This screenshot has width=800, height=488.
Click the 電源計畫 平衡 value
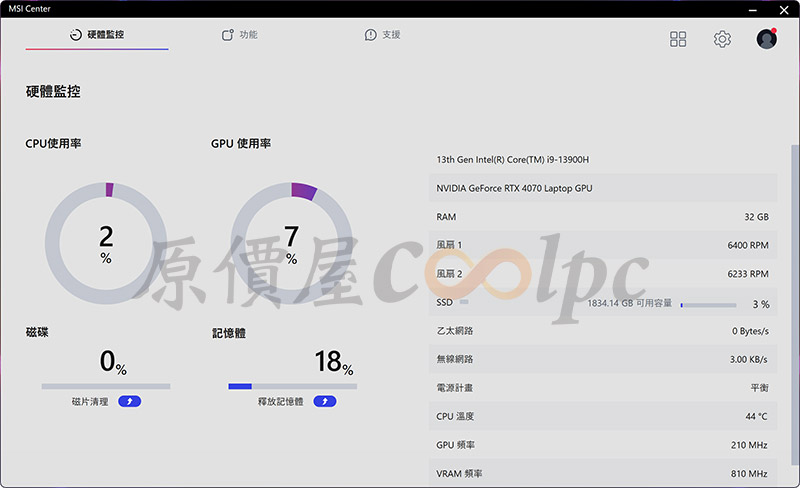click(760, 388)
